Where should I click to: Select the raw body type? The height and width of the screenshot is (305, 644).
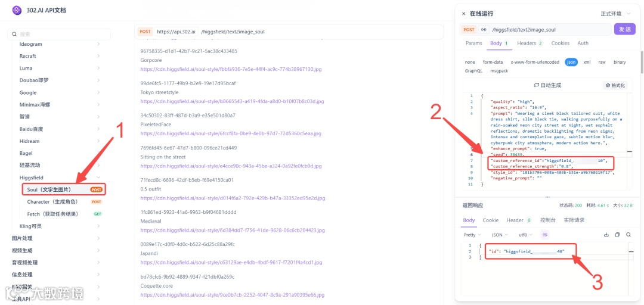click(x=602, y=62)
